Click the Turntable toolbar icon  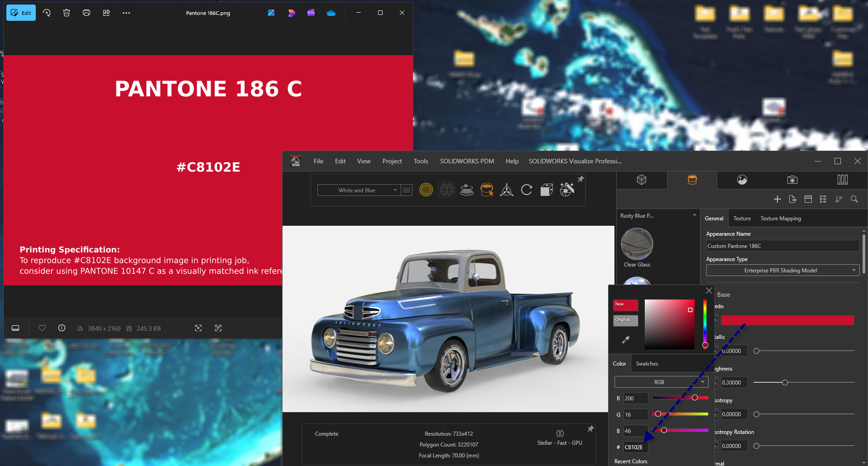coord(467,190)
